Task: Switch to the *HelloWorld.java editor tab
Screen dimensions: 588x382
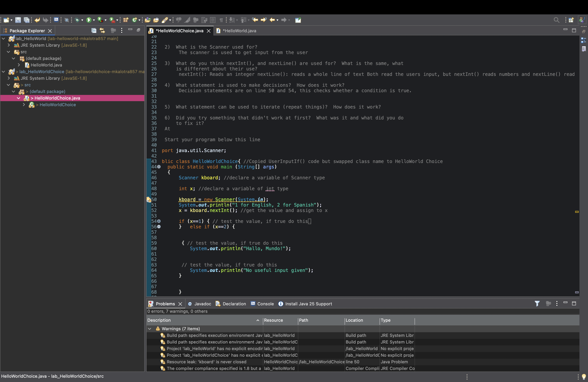Action: click(239, 31)
